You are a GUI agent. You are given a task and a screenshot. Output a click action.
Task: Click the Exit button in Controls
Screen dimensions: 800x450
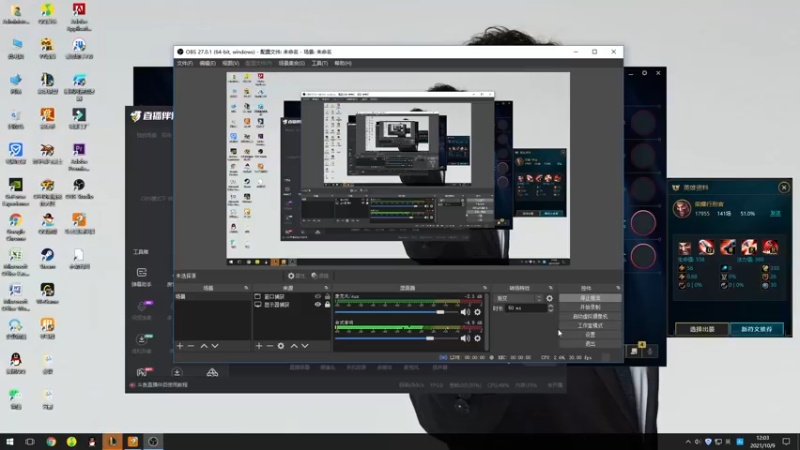tap(590, 344)
